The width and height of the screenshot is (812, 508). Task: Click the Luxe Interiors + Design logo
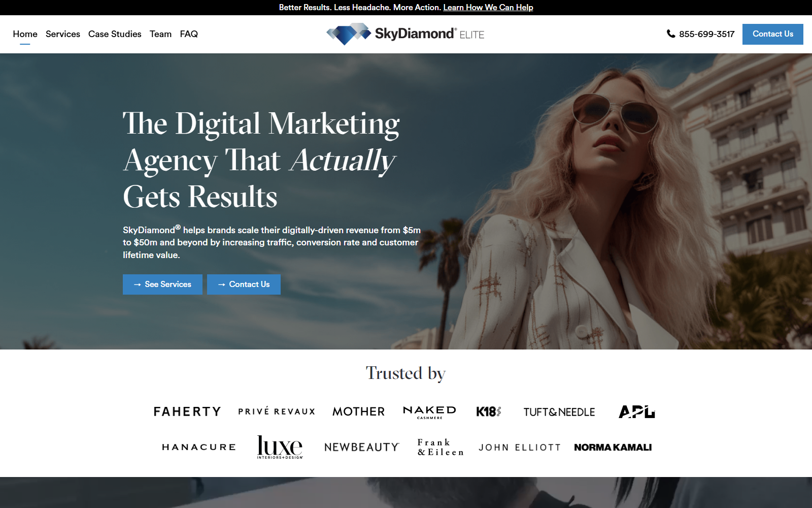(280, 447)
